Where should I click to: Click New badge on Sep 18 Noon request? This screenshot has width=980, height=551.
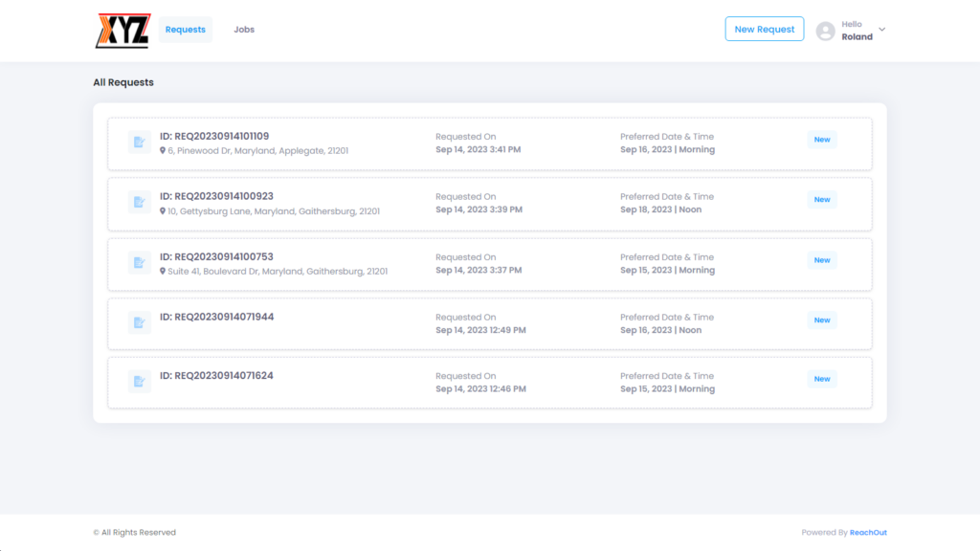pos(822,199)
